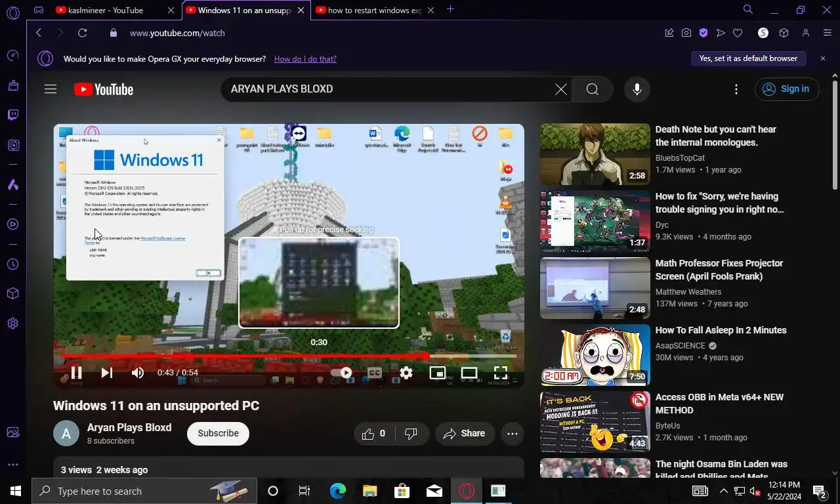Pause the video

(x=76, y=373)
